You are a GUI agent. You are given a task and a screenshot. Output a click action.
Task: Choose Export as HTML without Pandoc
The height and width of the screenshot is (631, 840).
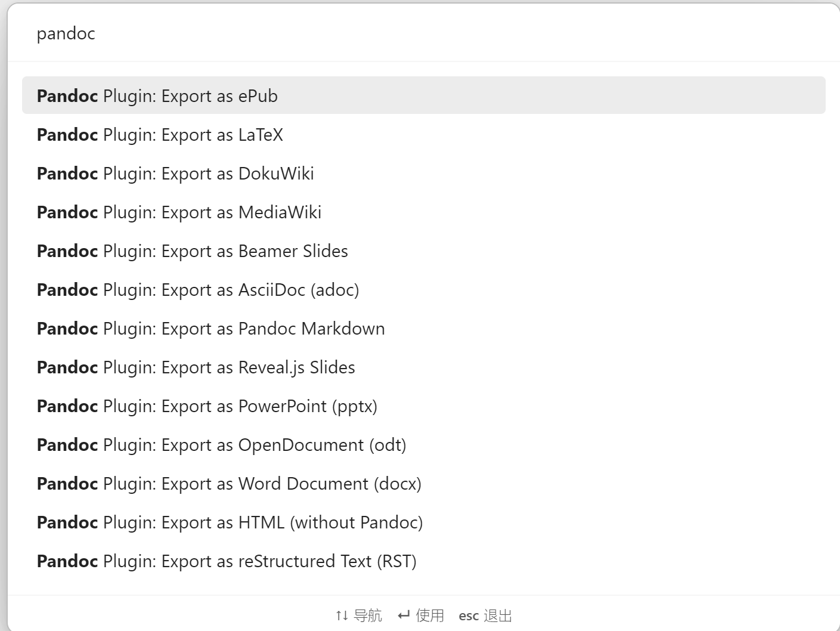230,522
